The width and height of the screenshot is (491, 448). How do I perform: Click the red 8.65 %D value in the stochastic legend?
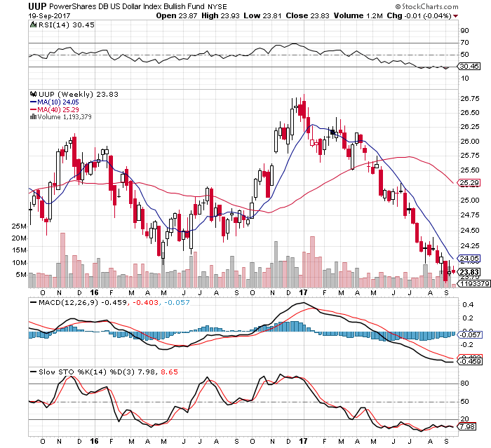pyautogui.click(x=169, y=372)
